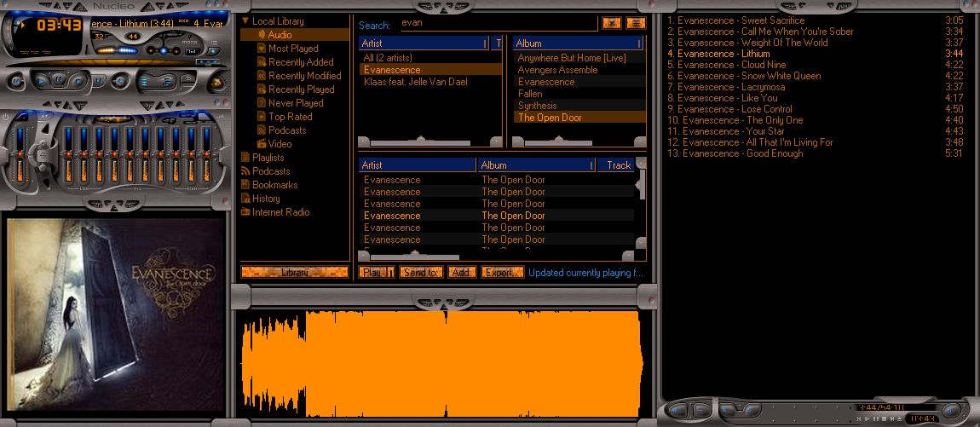Image resolution: width=980 pixels, height=427 pixels.
Task: Stop playback with main player stop button
Action: [78, 81]
